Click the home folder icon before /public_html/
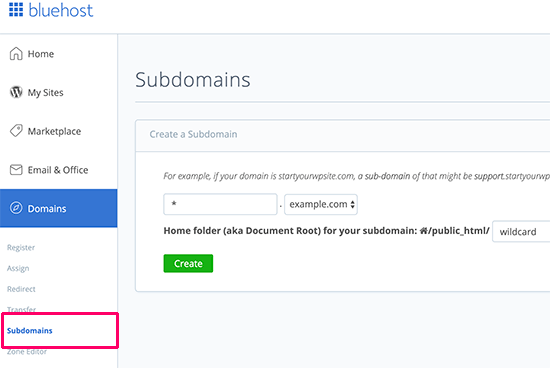This screenshot has width=550, height=368. click(424, 230)
